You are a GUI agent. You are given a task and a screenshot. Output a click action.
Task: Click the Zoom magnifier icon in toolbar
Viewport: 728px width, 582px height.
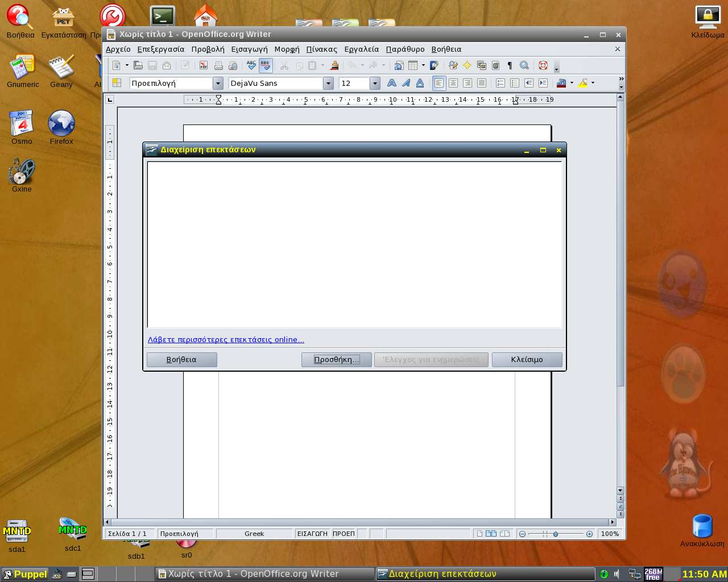click(524, 65)
